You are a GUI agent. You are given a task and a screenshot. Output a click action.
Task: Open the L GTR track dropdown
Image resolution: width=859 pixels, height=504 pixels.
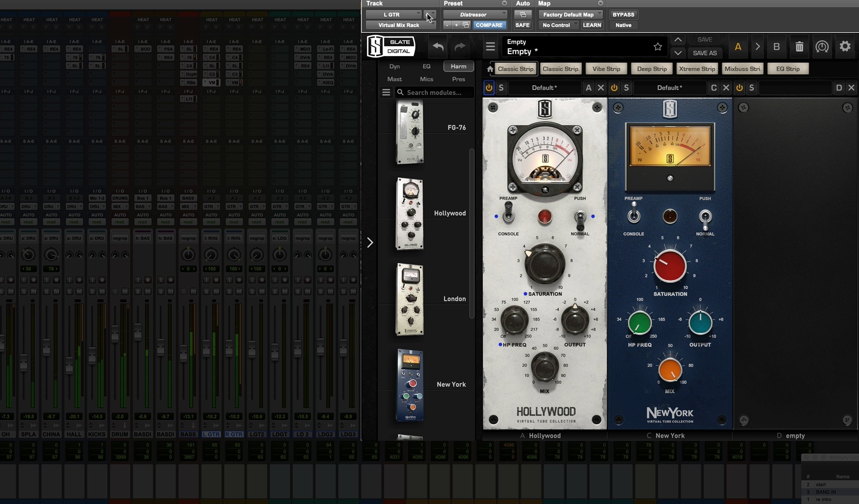[394, 14]
